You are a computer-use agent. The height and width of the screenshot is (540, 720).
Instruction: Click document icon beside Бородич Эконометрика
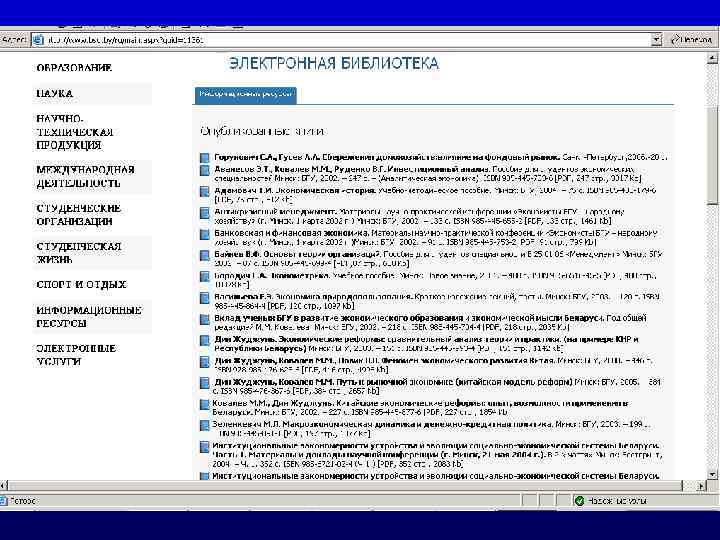click(x=205, y=276)
